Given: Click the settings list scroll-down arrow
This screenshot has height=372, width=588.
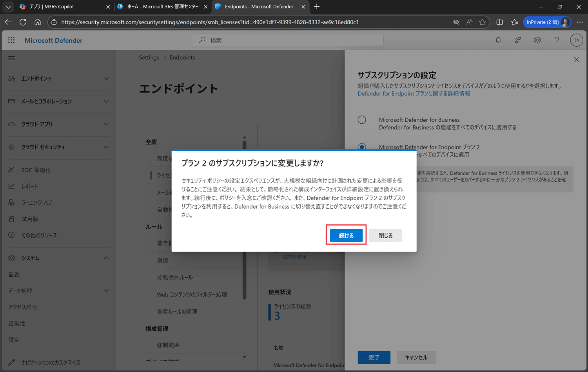Looking at the screenshot, I should pos(244,357).
